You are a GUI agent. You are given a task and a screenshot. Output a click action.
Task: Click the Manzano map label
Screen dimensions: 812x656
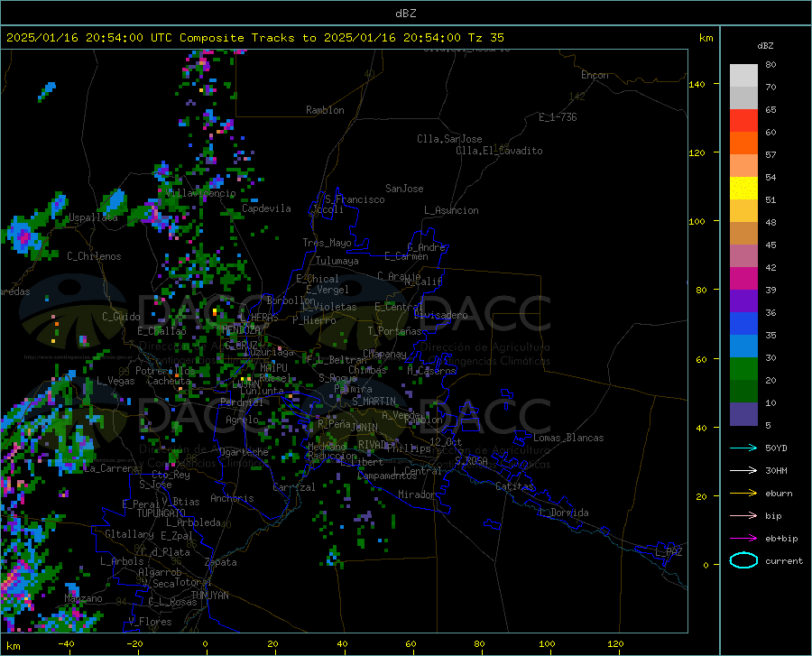[83, 598]
